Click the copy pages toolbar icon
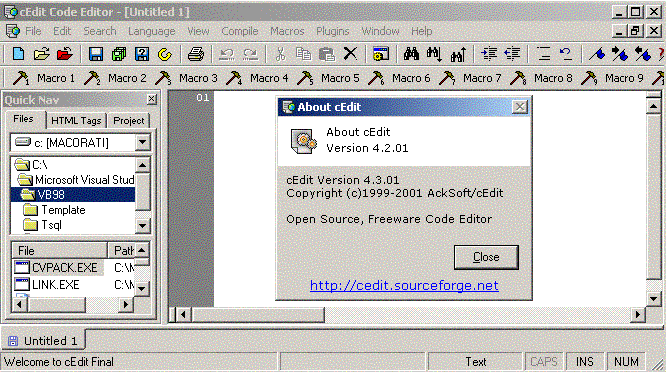This screenshot has width=666, height=372. pyautogui.click(x=303, y=54)
